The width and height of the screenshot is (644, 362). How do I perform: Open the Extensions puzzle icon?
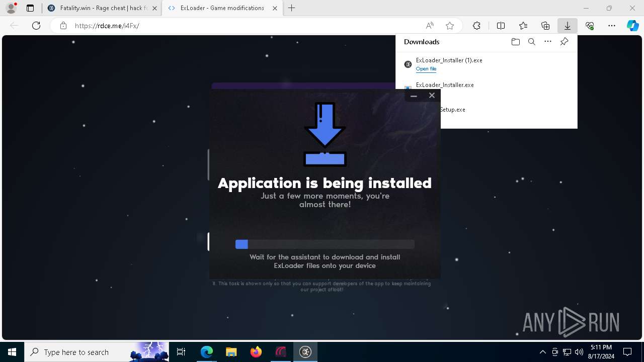476,26
